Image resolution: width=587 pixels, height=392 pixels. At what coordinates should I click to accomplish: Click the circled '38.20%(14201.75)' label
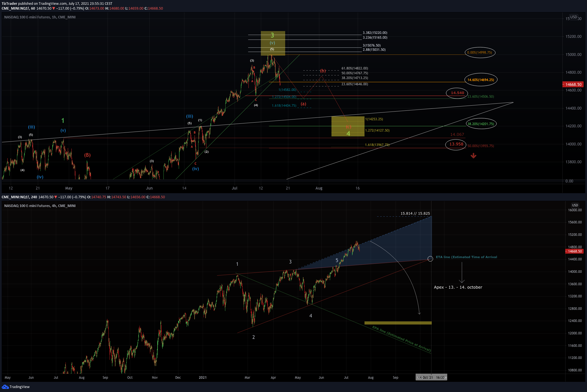tap(481, 124)
